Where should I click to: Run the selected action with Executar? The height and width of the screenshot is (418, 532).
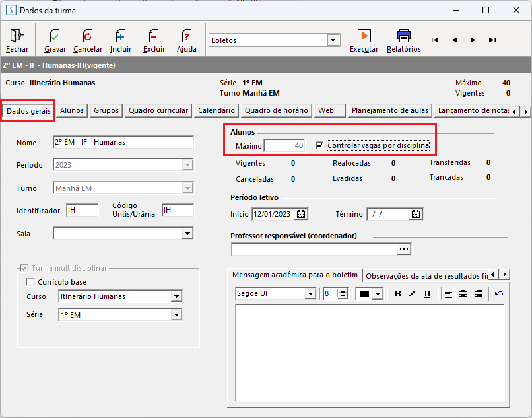[x=364, y=36]
